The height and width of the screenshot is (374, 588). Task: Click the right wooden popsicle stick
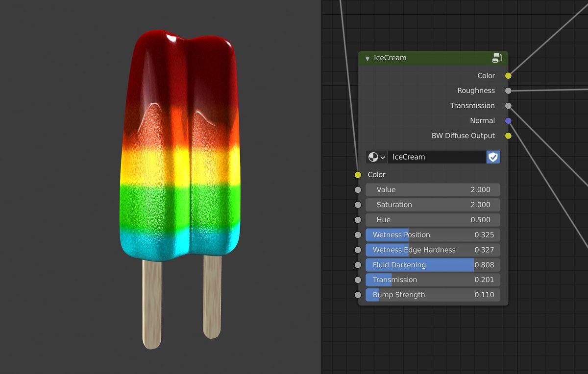(x=212, y=296)
